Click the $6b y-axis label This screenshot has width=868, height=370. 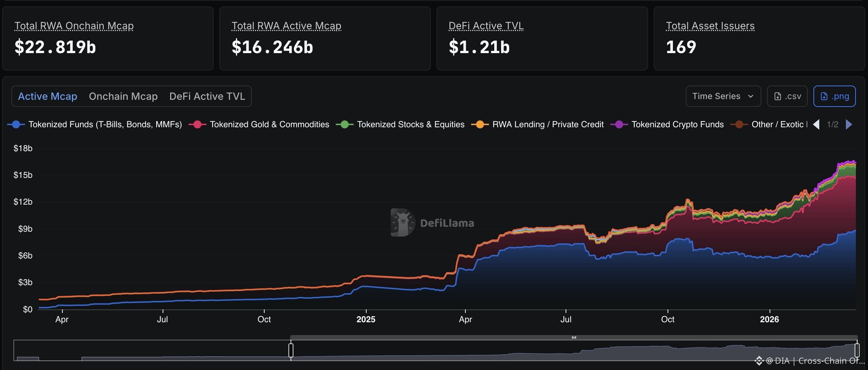pos(25,256)
